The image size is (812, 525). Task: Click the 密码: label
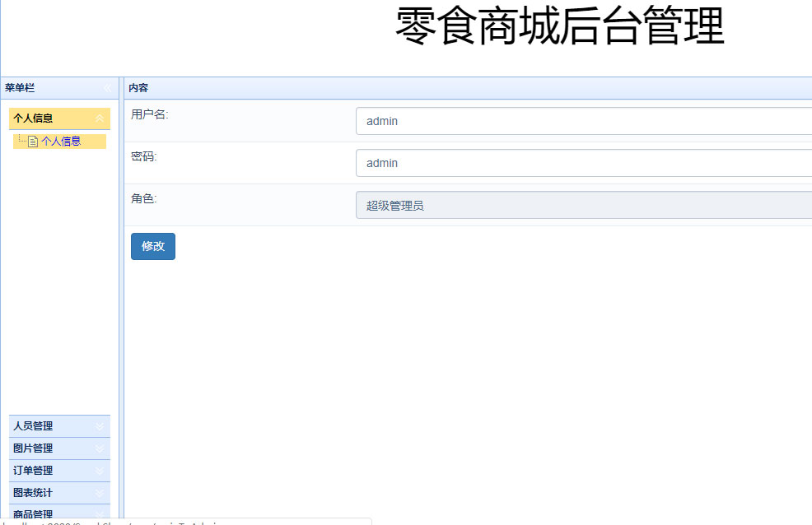[143, 156]
